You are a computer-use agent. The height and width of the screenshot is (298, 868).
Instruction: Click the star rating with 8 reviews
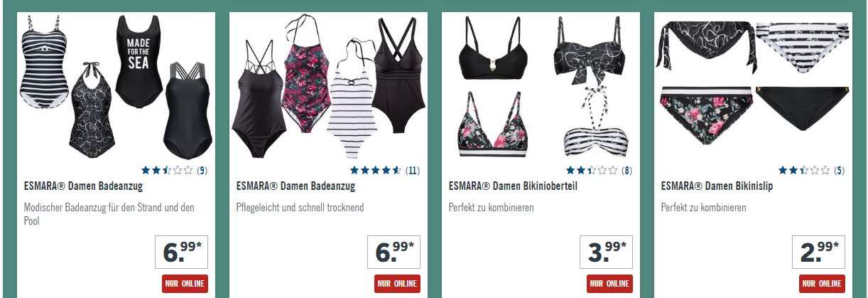599,170
